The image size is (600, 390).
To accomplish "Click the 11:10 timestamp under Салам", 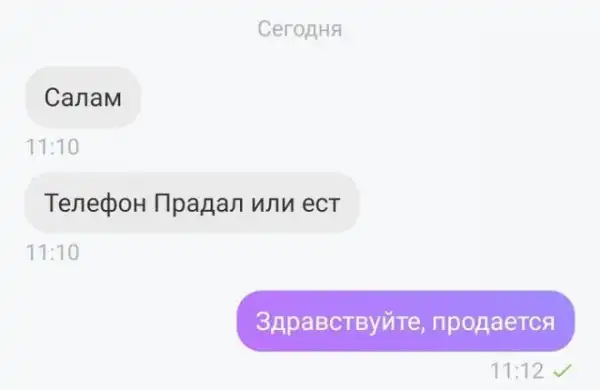I will [x=53, y=147].
